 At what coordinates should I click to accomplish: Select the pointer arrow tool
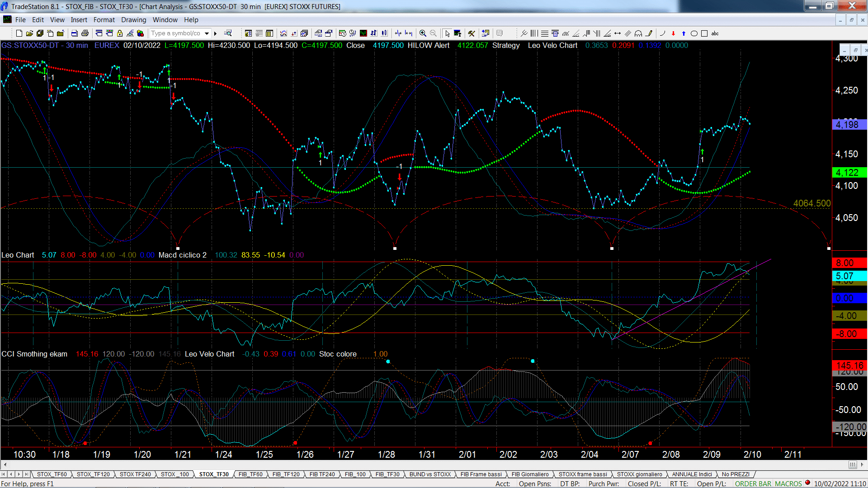pos(447,33)
